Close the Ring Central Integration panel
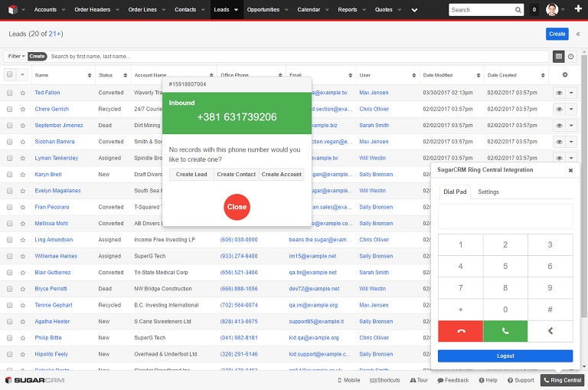Screen dimensions: 588x390 [570, 170]
